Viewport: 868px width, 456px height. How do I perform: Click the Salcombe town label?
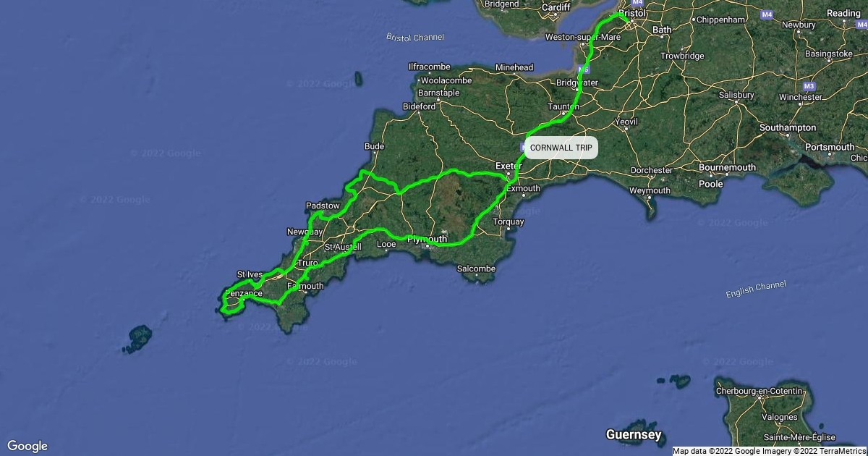click(477, 269)
